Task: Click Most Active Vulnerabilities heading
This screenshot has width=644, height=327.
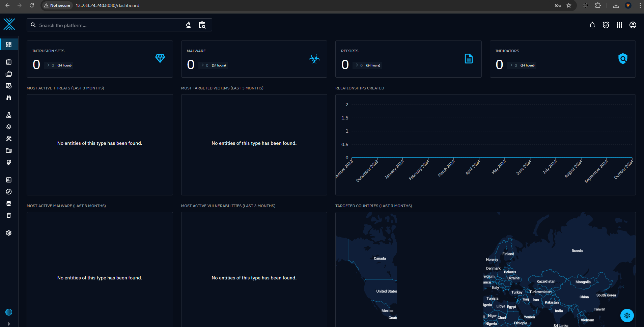Action: point(228,206)
